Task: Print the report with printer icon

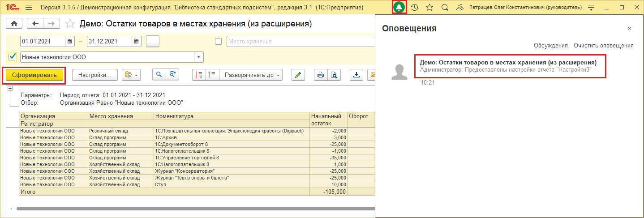Action: 321,75
